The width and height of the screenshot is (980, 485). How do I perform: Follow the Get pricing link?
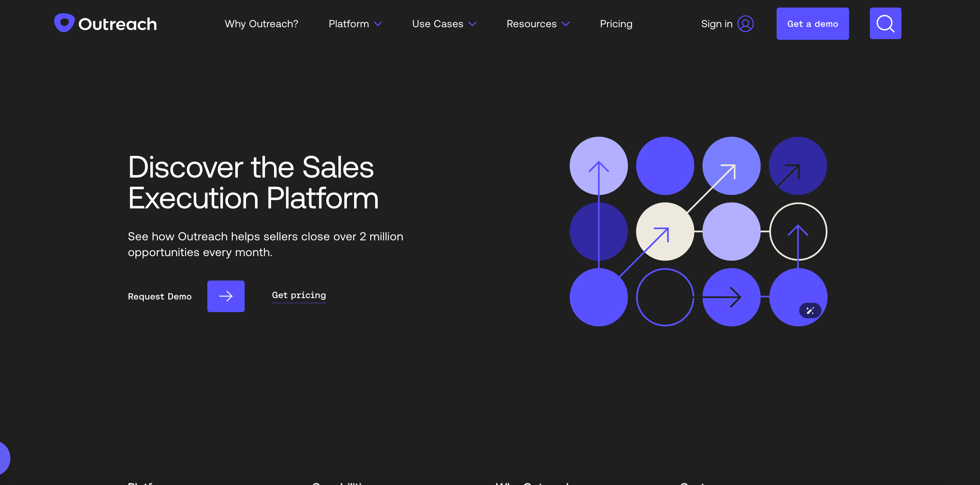[299, 295]
